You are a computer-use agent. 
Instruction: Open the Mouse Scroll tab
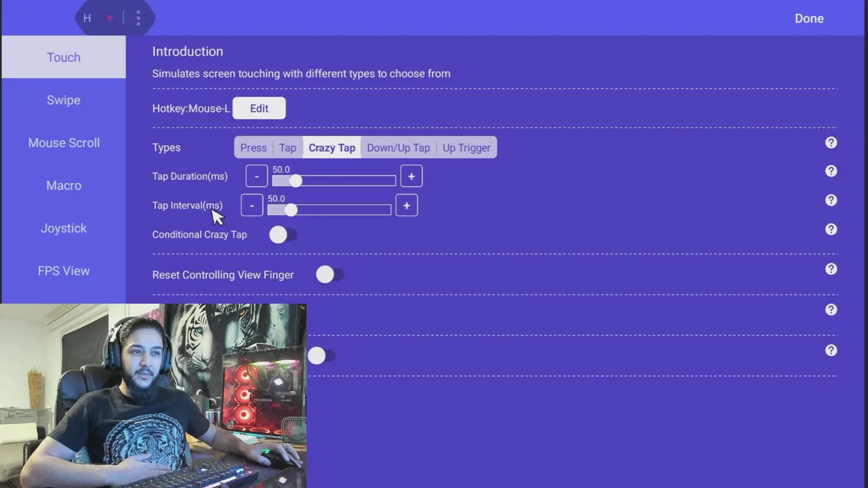coord(64,143)
